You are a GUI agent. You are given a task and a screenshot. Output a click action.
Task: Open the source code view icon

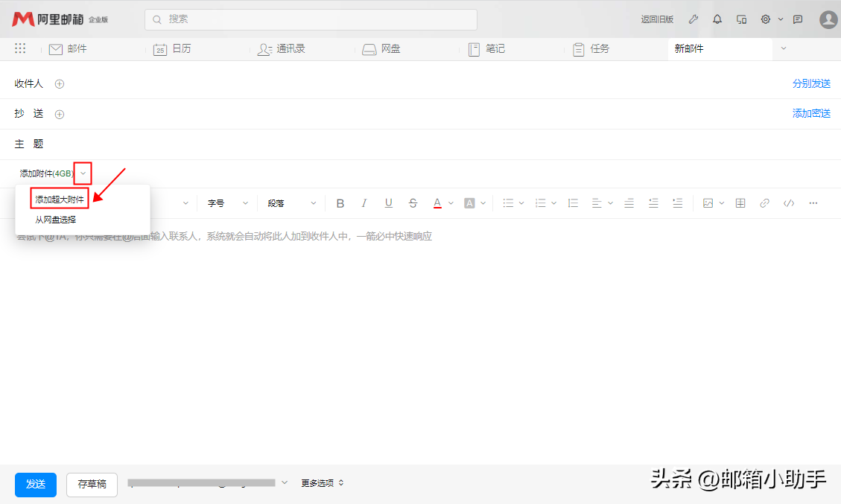789,203
